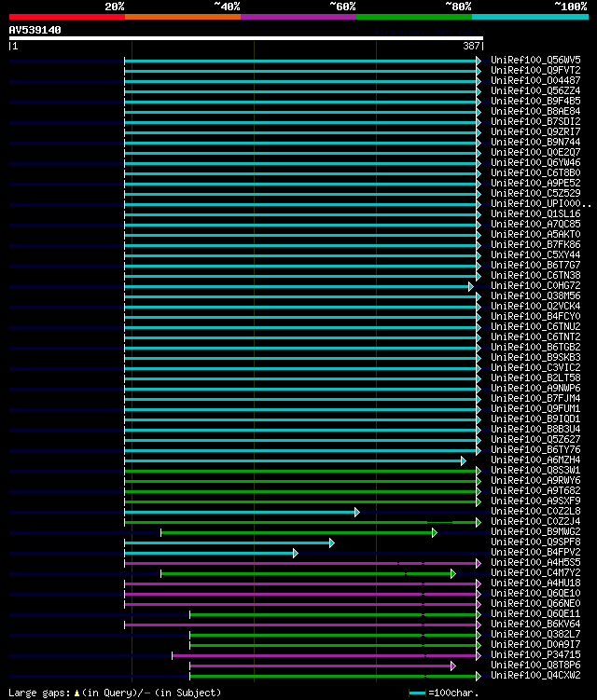Click the UniRef100_Q66NE0 hit name
The width and height of the screenshot is (597, 700).
coord(535,604)
